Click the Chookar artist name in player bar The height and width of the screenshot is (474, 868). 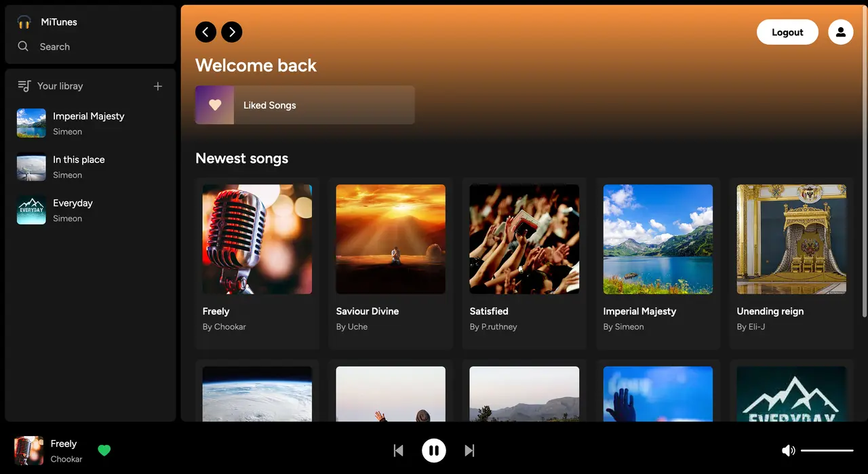tap(66, 459)
